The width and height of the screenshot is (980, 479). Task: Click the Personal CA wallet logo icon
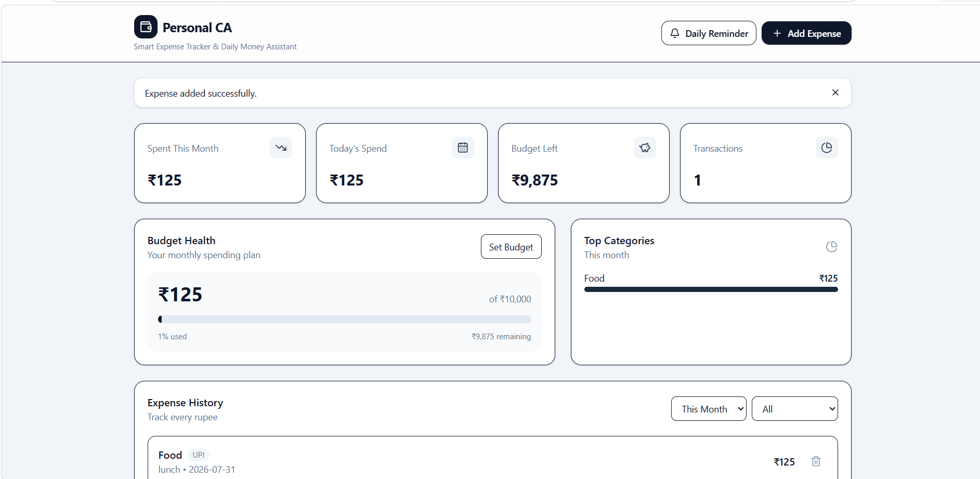coord(146,27)
